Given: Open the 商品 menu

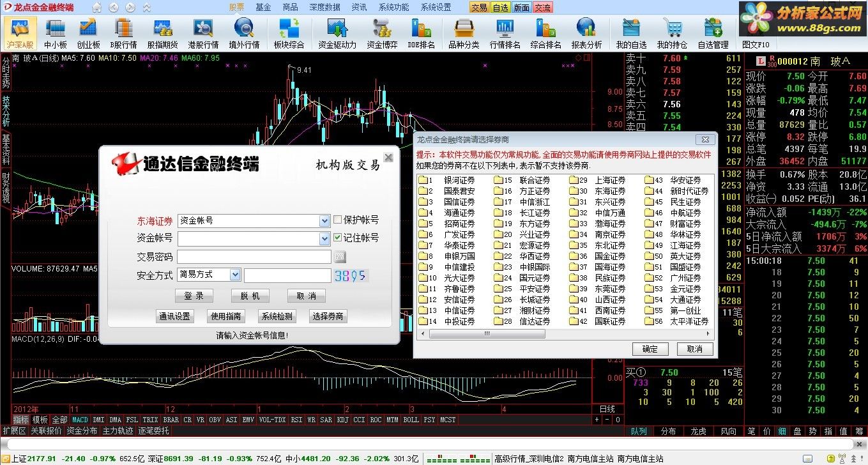Looking at the screenshot, I should pos(290,8).
